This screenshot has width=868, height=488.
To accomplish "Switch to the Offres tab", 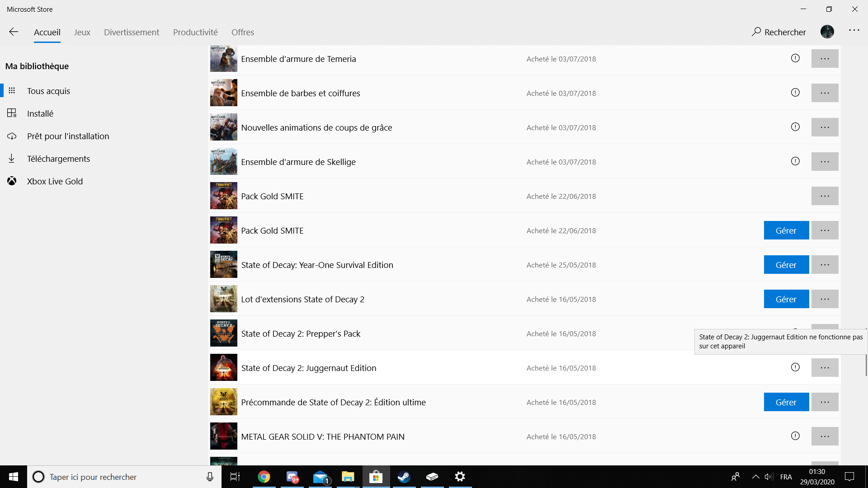I will pos(243,32).
